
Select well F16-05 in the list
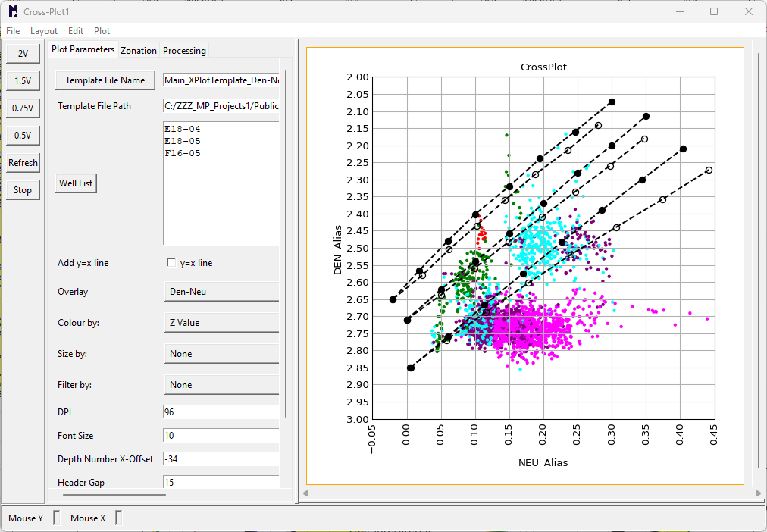coord(183,154)
